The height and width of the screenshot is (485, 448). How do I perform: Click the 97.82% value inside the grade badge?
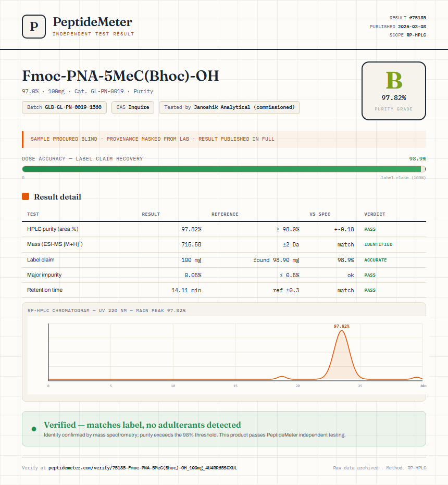(x=393, y=98)
